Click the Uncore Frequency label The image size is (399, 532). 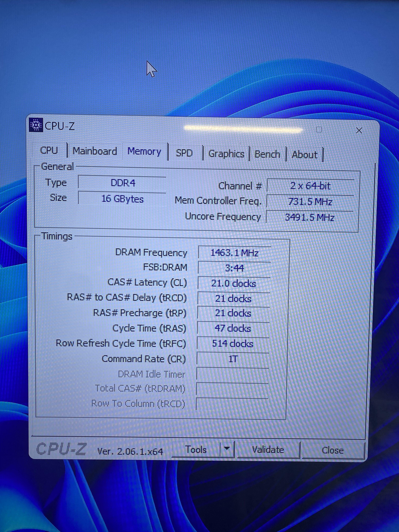pos(223,217)
